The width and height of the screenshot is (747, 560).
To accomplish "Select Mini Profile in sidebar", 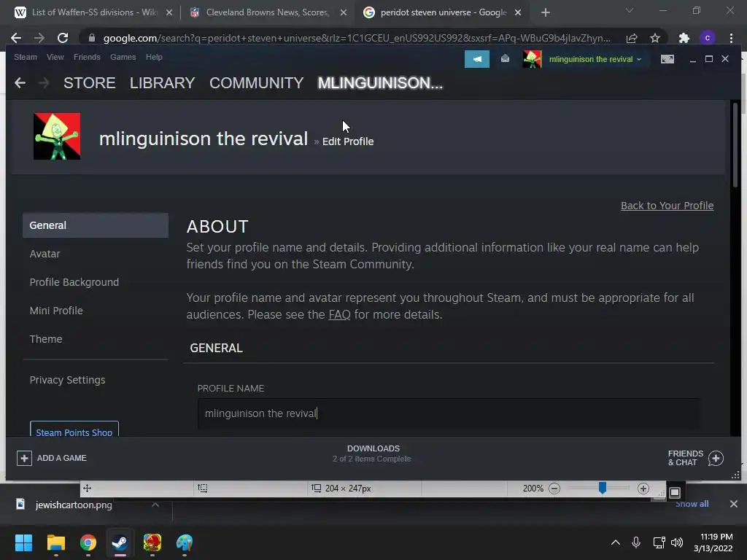I will pos(56,311).
